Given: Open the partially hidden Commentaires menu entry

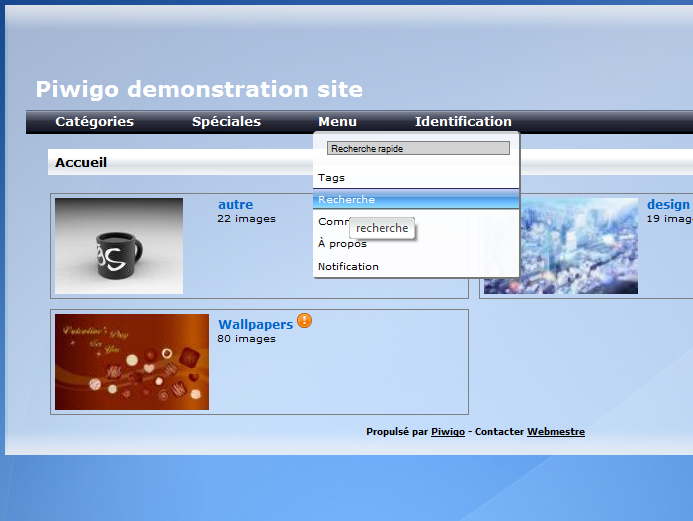Looking at the screenshot, I should (330, 222).
